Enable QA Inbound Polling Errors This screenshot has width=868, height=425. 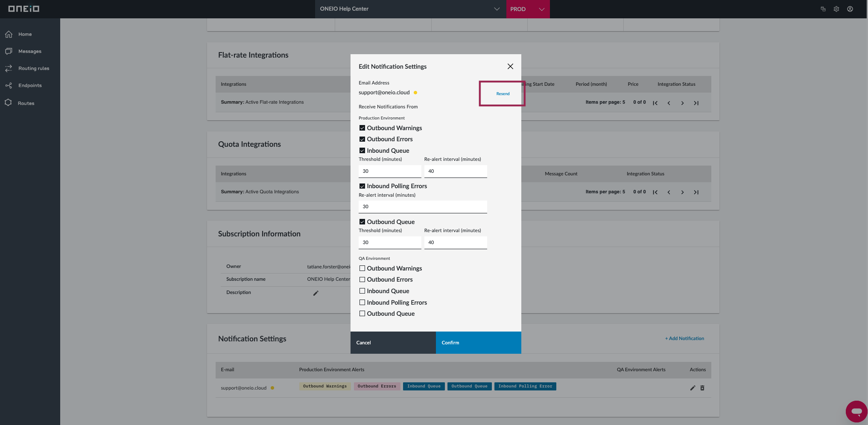(362, 303)
